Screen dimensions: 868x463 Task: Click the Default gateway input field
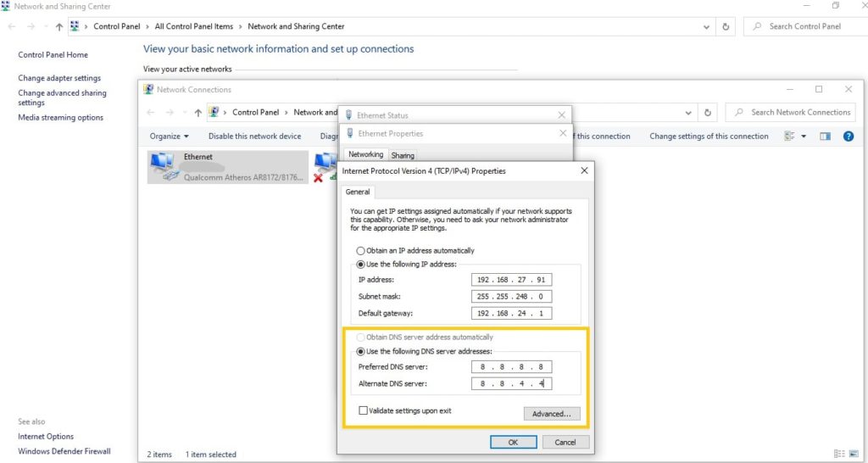point(511,314)
